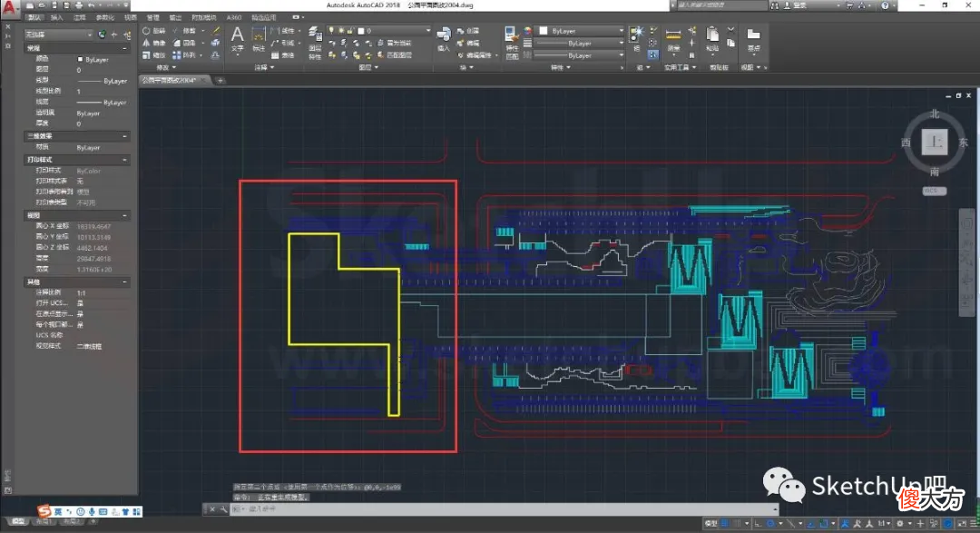Click the Select Objects arrow in properties palette
Viewport: 980px width, 533px height.
tap(114, 35)
